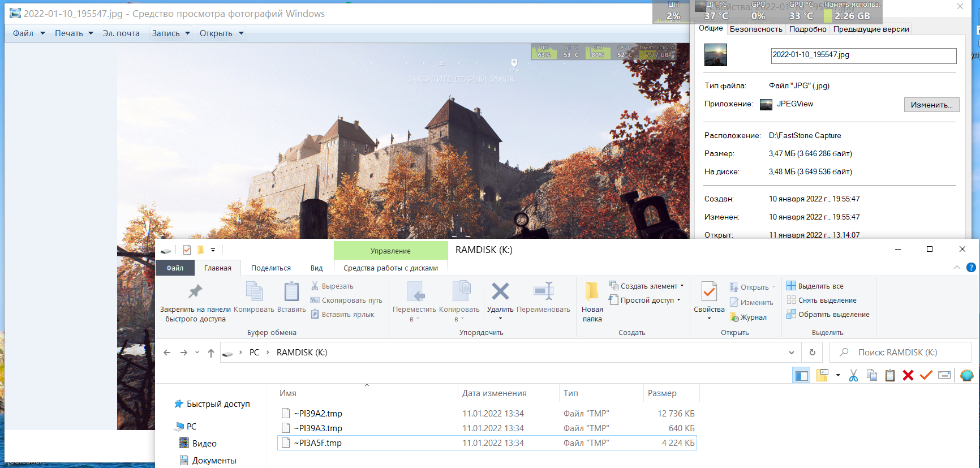Click the small red X delete icon
980x468 pixels.
tap(908, 375)
